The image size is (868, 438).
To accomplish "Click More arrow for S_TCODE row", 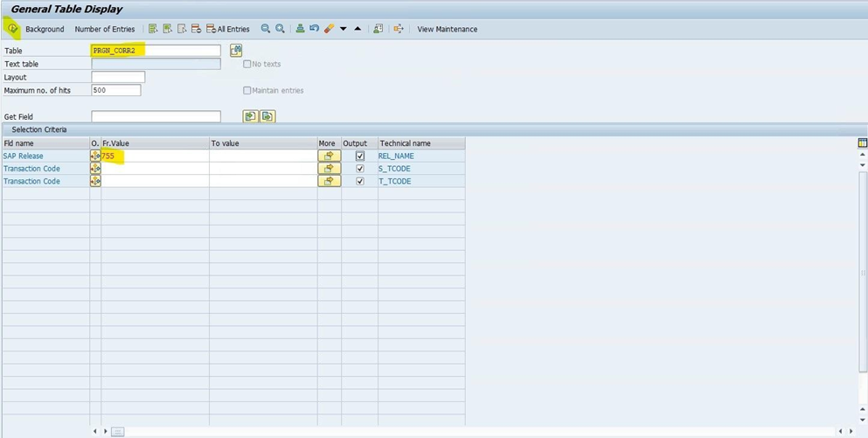I will click(x=329, y=169).
